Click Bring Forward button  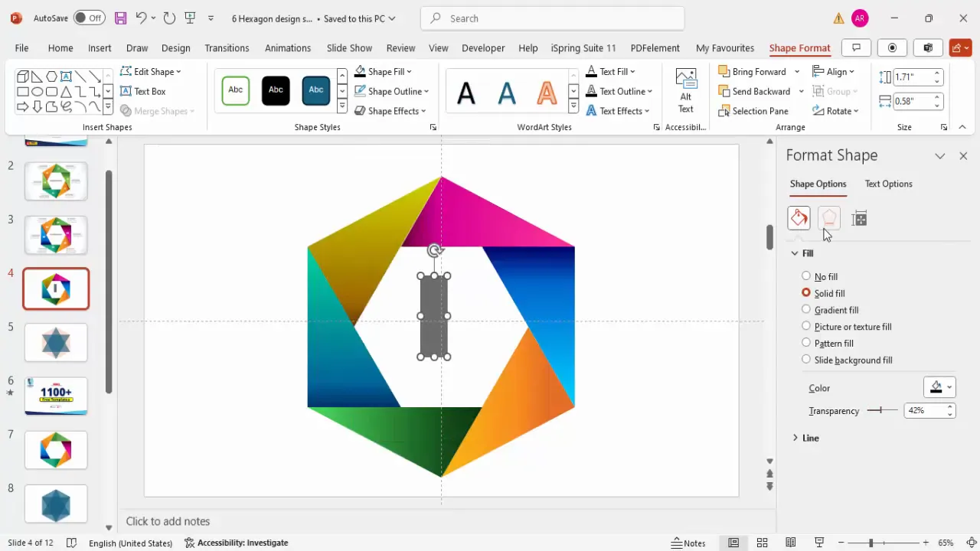[x=752, y=71]
